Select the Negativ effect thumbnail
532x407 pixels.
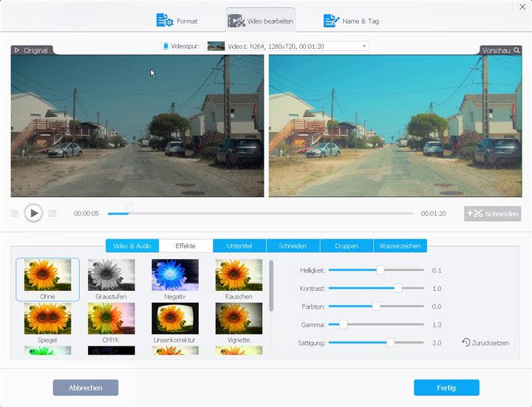tap(175, 276)
